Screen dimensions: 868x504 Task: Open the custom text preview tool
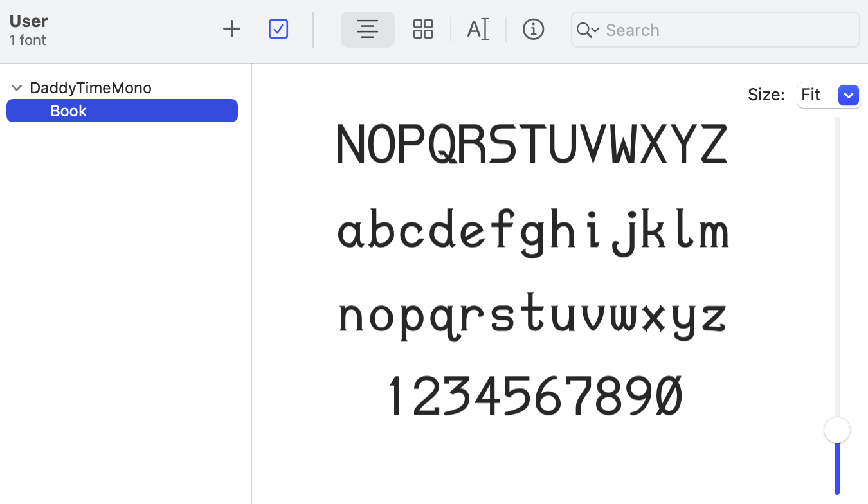point(478,29)
